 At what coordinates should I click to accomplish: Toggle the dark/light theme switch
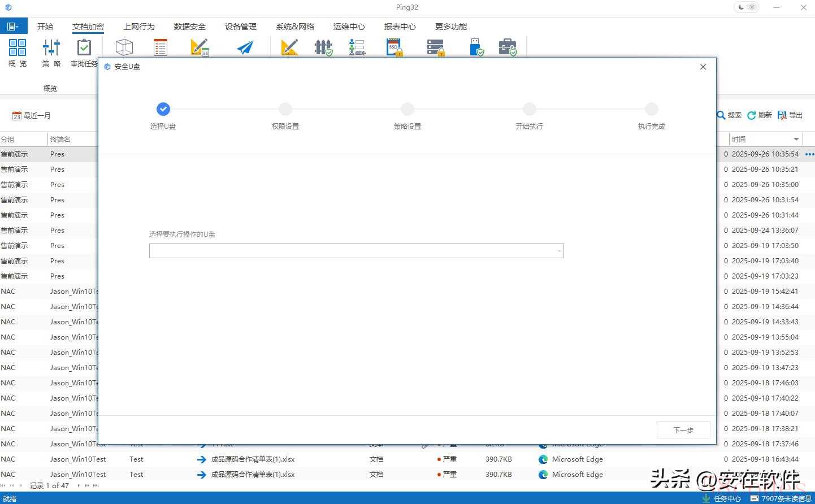click(747, 7)
